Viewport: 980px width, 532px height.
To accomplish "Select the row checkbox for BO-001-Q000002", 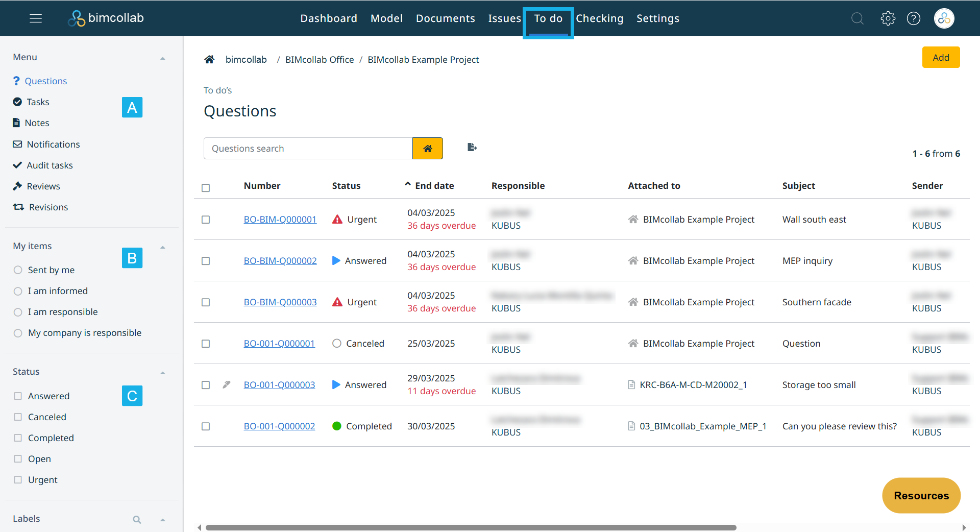I will click(206, 426).
